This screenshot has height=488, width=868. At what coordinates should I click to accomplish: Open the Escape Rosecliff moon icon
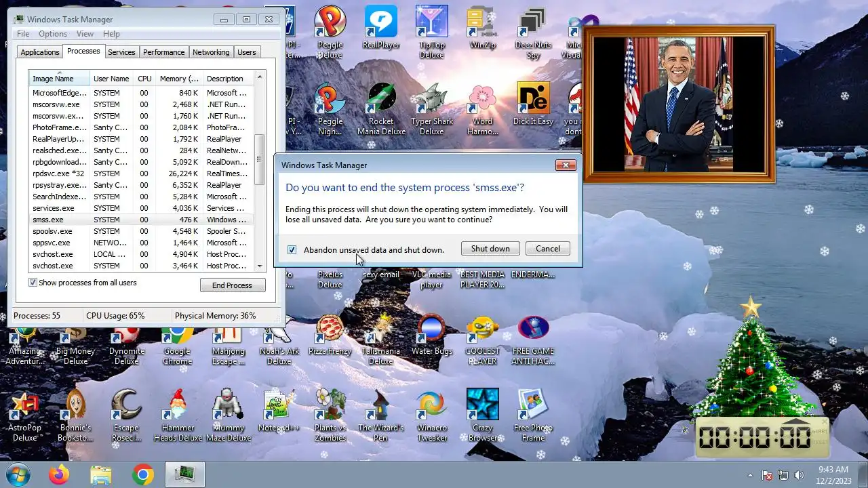click(x=127, y=415)
